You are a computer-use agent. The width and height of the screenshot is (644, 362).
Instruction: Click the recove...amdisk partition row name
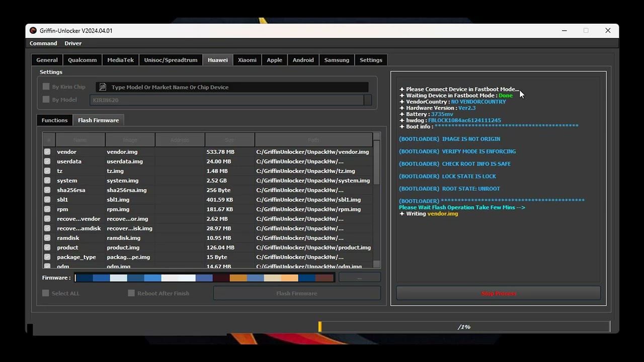[x=79, y=228]
